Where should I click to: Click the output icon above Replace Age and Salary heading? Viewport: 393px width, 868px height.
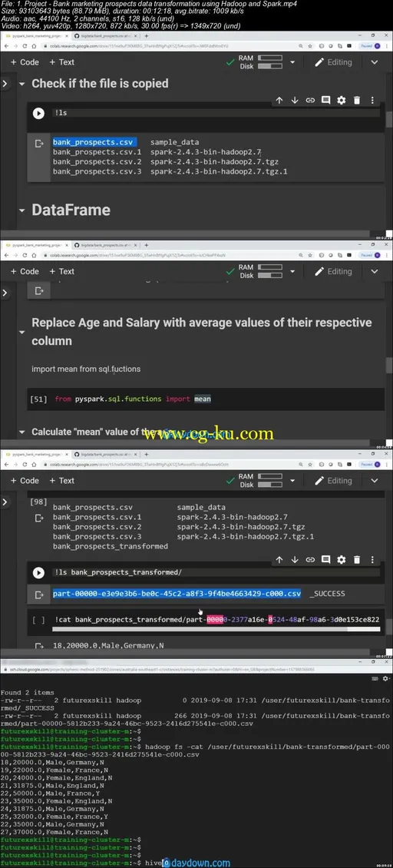(x=39, y=290)
